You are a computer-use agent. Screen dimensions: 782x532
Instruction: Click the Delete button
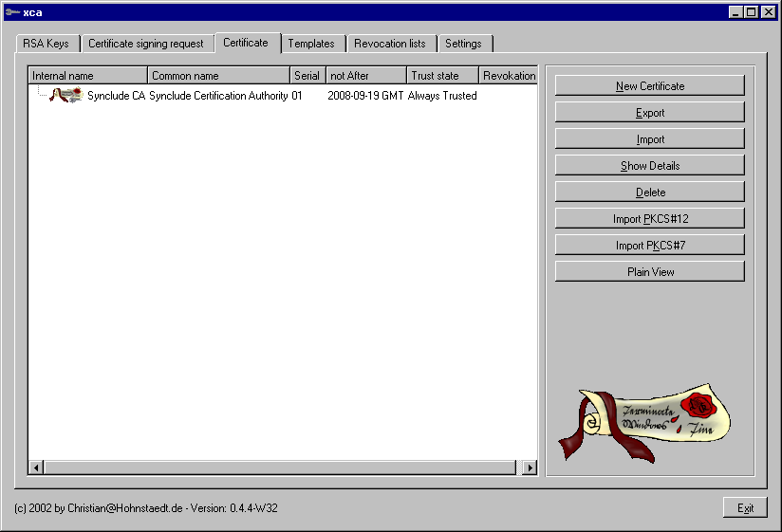tap(649, 193)
